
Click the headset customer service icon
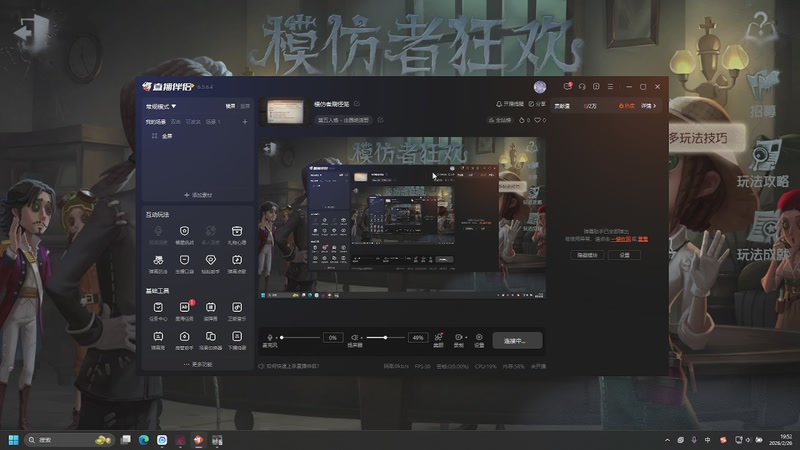click(582, 87)
